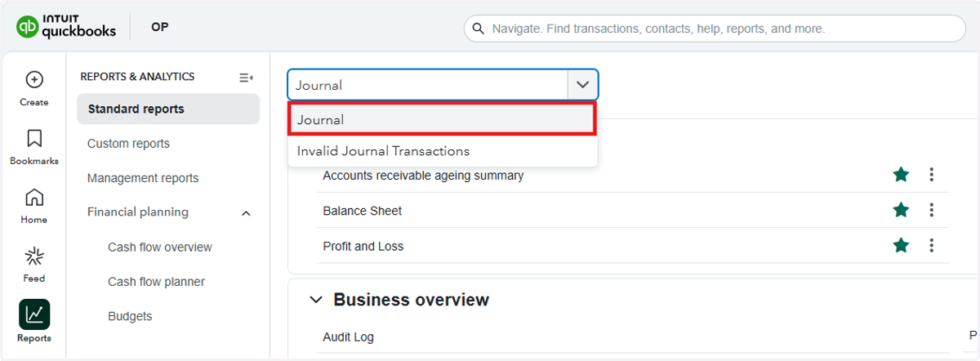Image resolution: width=980 pixels, height=361 pixels.
Task: Open more options for Balance Sheet
Action: (x=931, y=210)
